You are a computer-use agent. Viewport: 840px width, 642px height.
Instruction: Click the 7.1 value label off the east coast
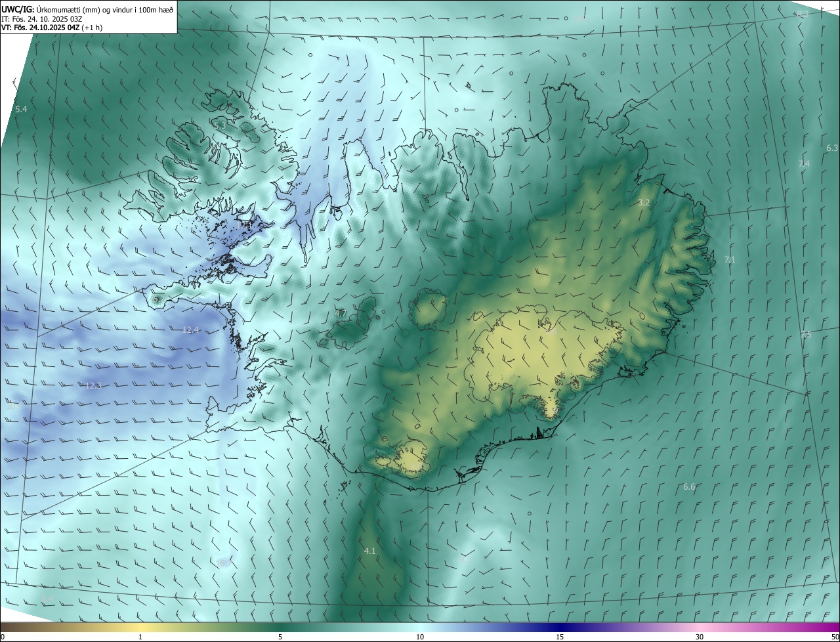tap(730, 260)
